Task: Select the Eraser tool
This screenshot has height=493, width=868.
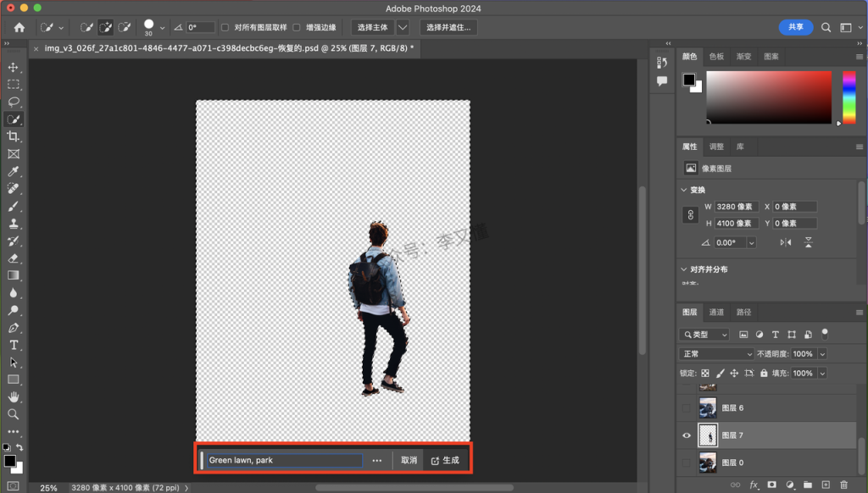Action: (x=14, y=258)
